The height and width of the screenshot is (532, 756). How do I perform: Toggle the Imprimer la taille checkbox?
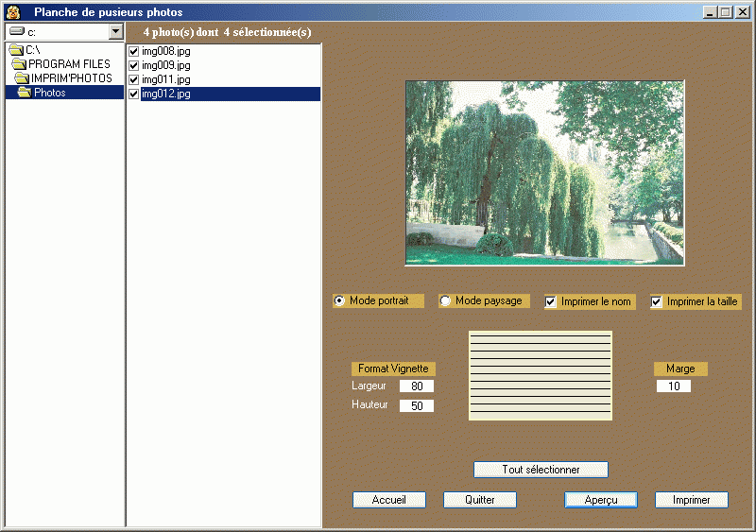coord(656,302)
